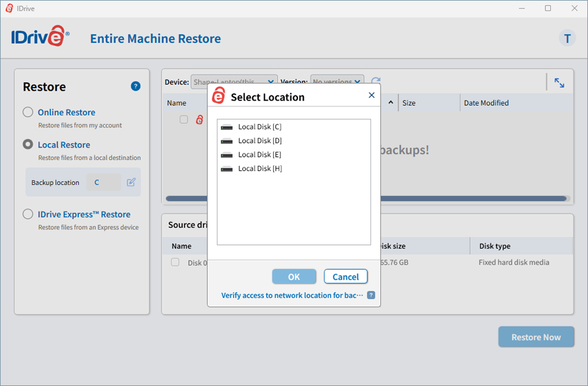Click the expand panel arrows icon
The height and width of the screenshot is (386, 588).
(559, 83)
